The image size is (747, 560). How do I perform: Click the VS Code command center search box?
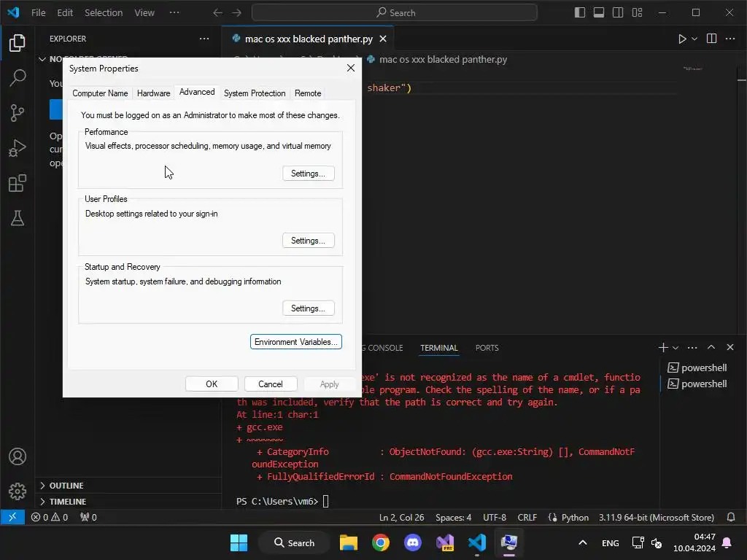pyautogui.click(x=395, y=12)
